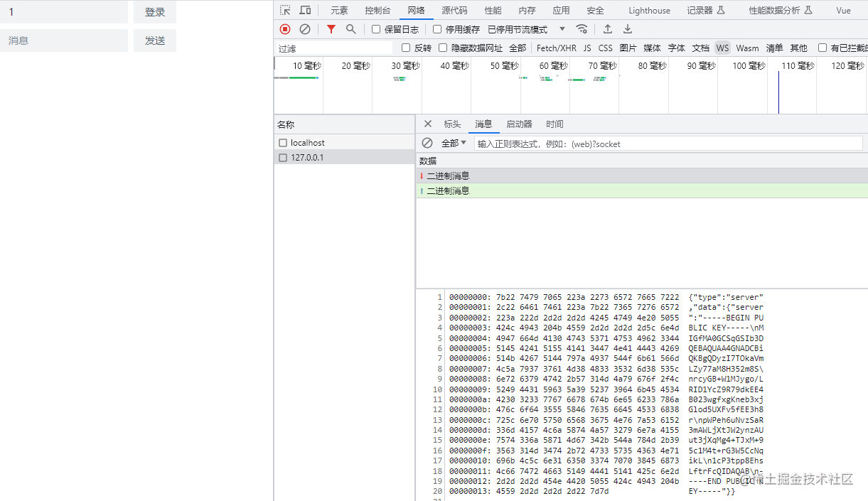868x501 pixels.
Task: Enable 停用缓存 checkbox
Action: click(437, 29)
